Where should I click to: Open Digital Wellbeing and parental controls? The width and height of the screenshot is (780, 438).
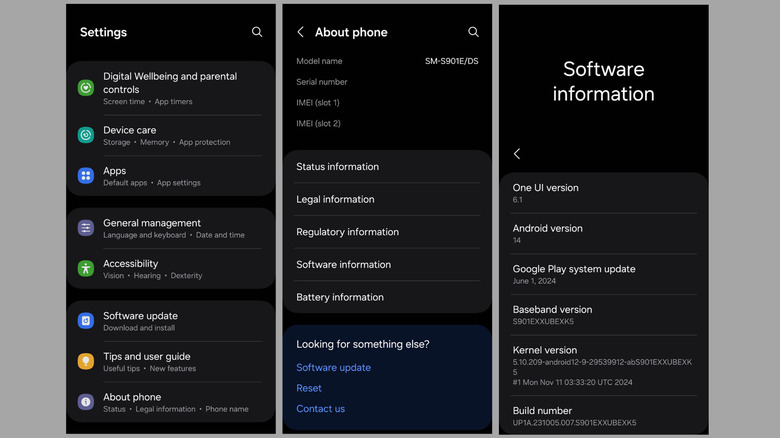[x=171, y=88]
